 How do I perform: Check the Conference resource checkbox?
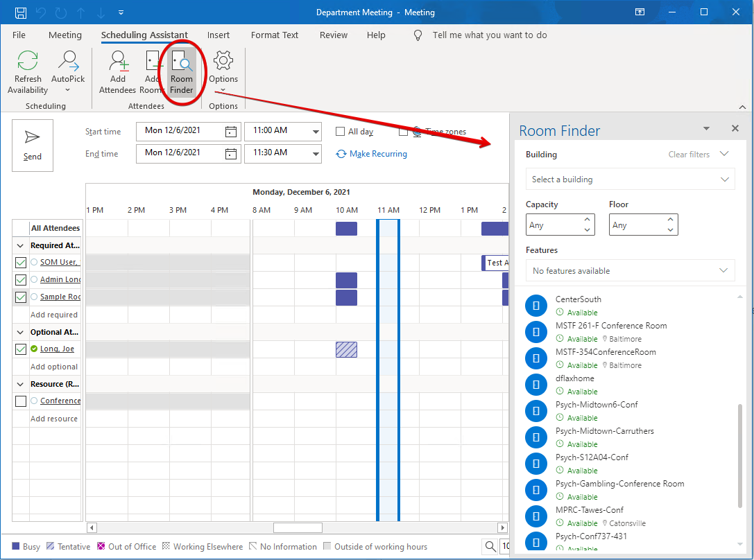coord(21,401)
